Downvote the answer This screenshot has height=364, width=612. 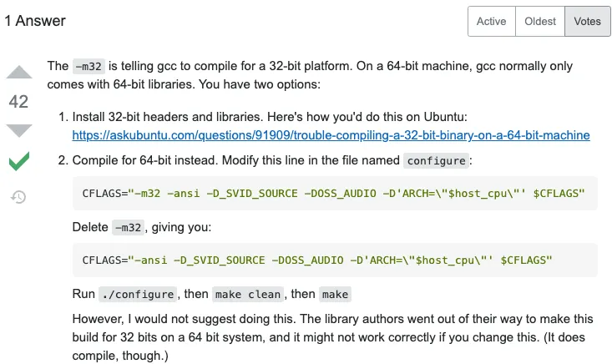18,130
